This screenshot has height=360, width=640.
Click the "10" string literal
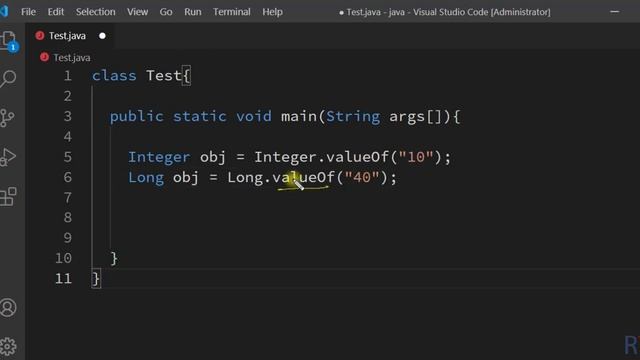(416, 157)
